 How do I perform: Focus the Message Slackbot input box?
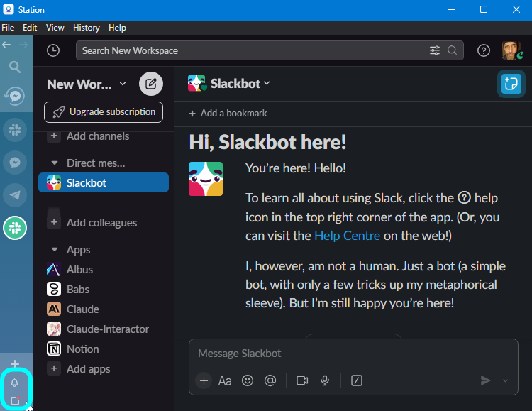tap(353, 354)
